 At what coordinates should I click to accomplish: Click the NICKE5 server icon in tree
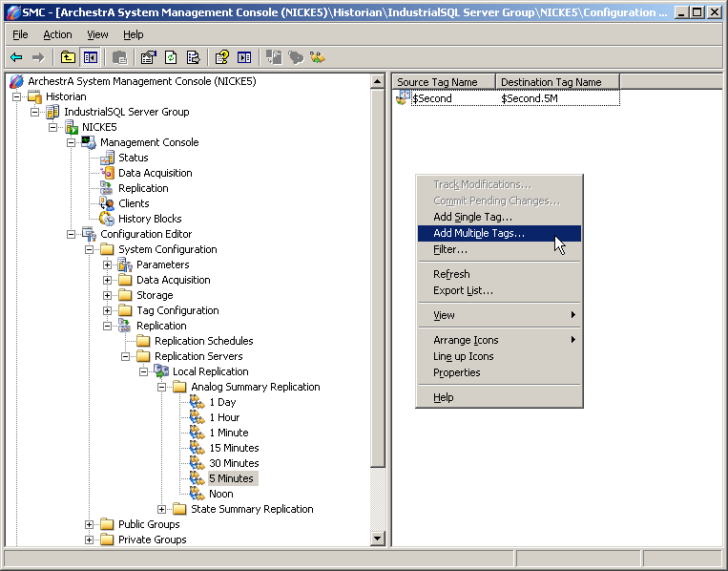click(71, 127)
